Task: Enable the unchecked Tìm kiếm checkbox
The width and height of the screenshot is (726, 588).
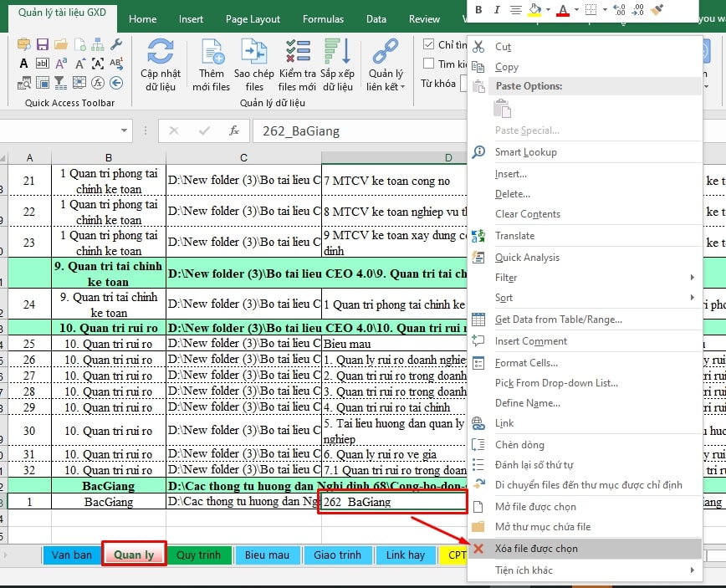Action: [429, 64]
